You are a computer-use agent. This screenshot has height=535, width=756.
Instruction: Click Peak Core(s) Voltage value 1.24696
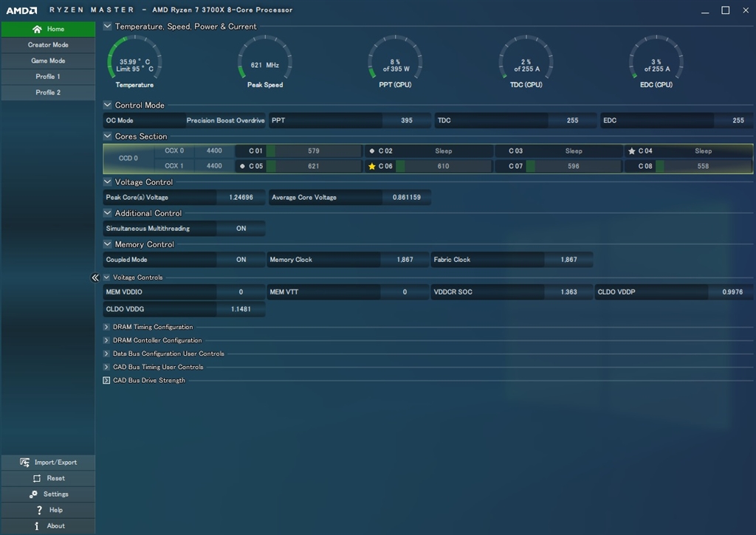(241, 197)
